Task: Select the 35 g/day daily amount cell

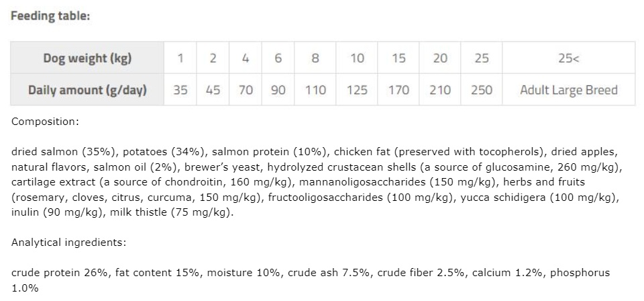Action: [x=180, y=89]
